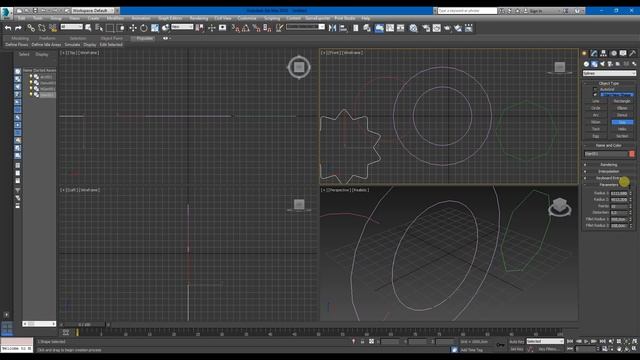This screenshot has height=360, width=640.
Task: Click the Redo arrow icon
Action: pos(18,28)
